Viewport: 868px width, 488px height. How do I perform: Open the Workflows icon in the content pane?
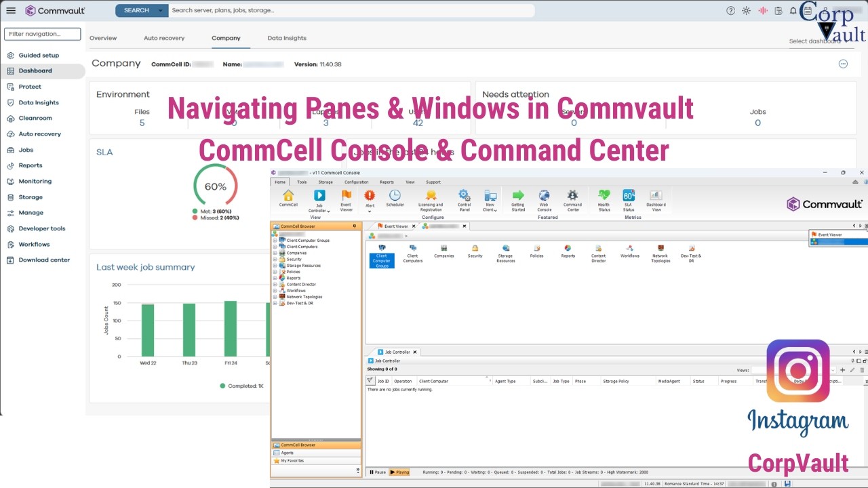[629, 251]
